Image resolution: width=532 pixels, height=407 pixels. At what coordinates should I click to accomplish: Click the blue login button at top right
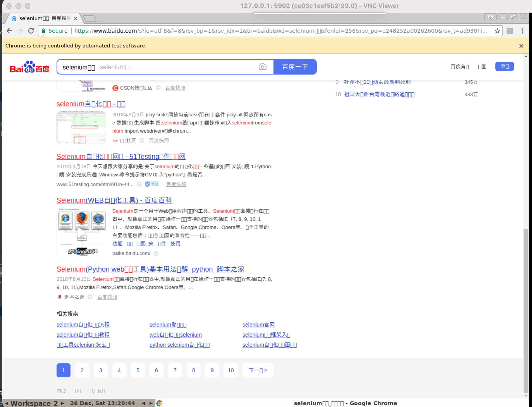click(505, 66)
